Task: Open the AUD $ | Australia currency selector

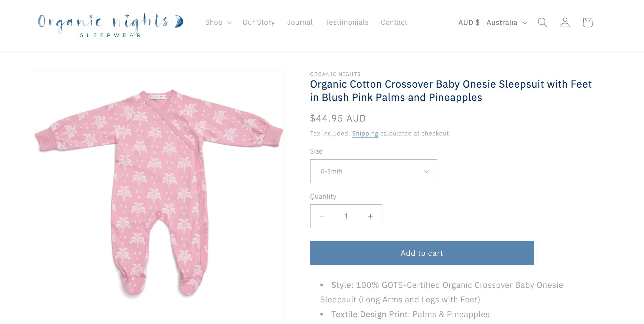Action: point(493,22)
